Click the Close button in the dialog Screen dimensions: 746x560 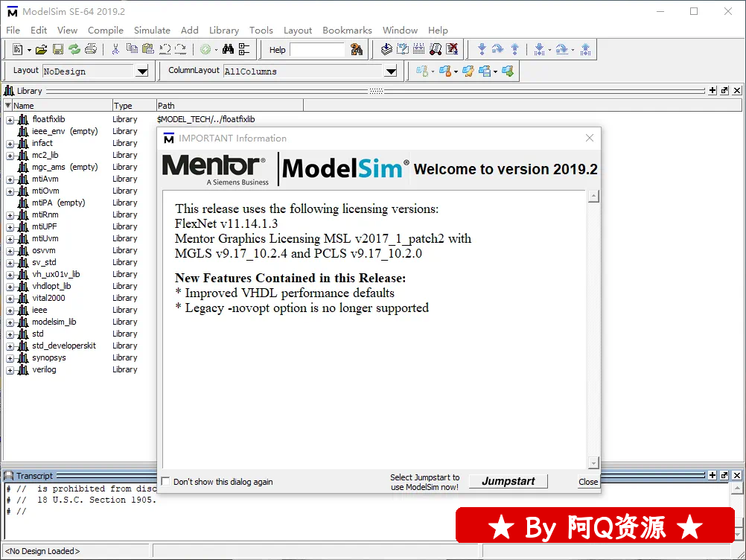coord(588,482)
